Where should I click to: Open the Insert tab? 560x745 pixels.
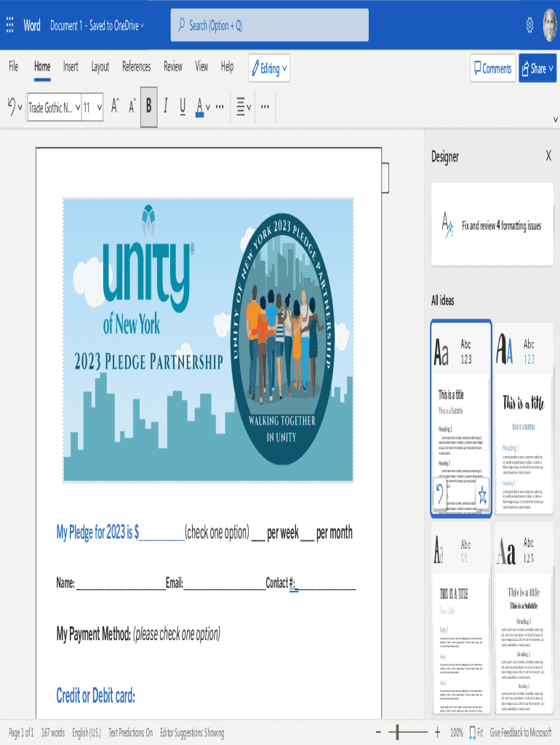pyautogui.click(x=71, y=66)
